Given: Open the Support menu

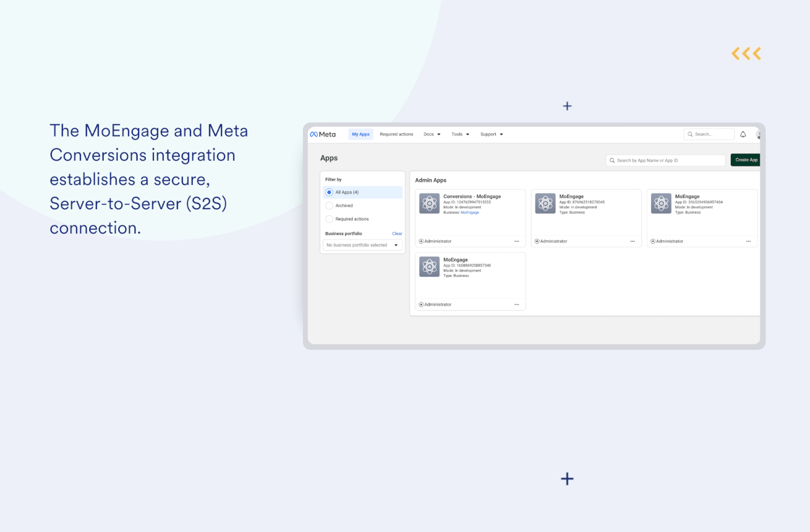Looking at the screenshot, I should point(491,134).
